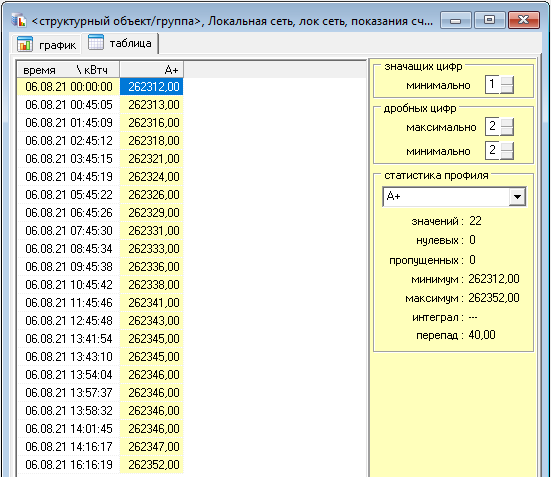Click the A+ column header
The image size is (551, 477).
point(151,70)
